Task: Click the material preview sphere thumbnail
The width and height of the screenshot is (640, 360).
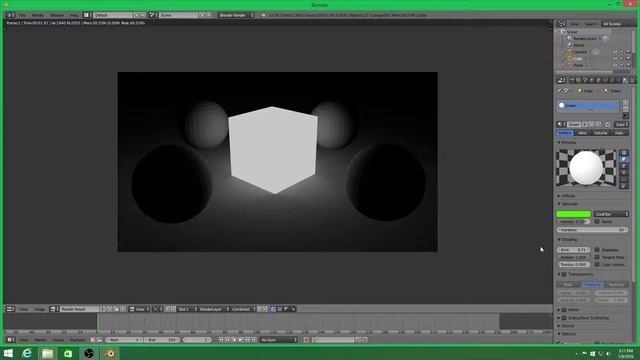Action: click(x=586, y=168)
